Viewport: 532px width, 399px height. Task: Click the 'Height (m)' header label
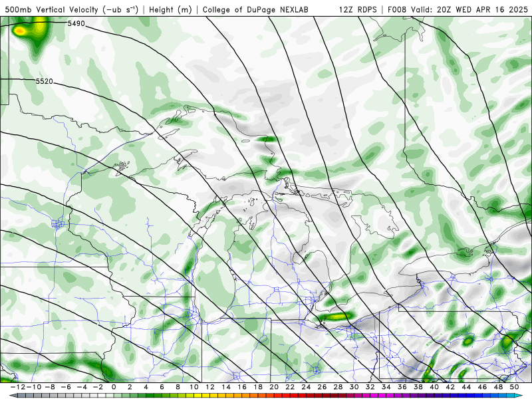click(x=171, y=9)
